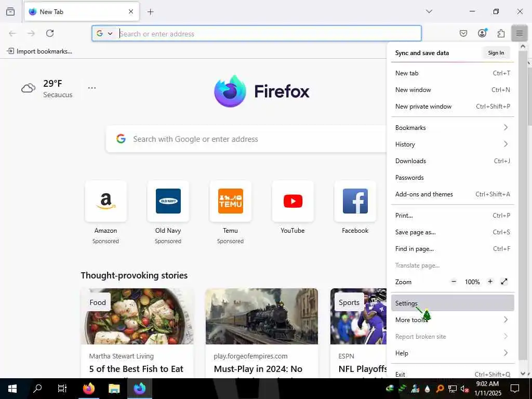Screen dimensions: 532x399
Task: Click the Sign In button in menu
Action: [x=496, y=53]
